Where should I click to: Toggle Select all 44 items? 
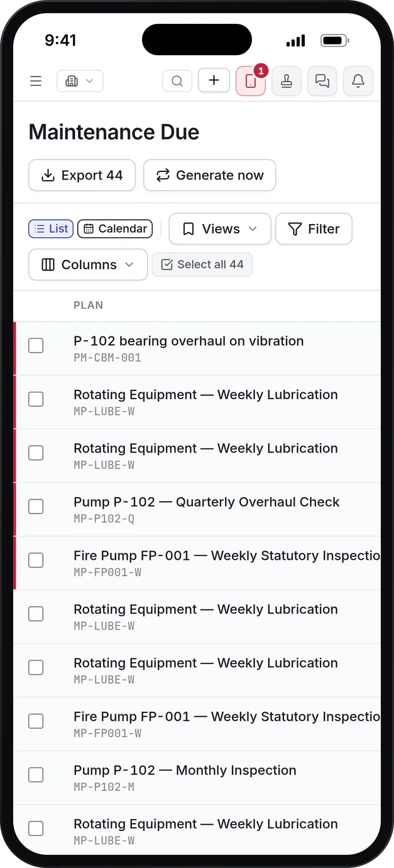coord(202,265)
